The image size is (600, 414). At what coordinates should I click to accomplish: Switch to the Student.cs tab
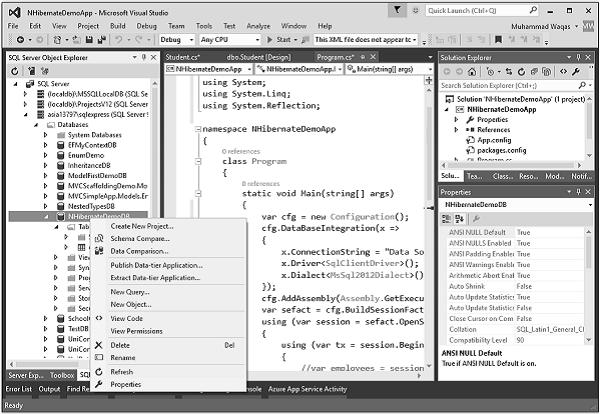pyautogui.click(x=183, y=57)
